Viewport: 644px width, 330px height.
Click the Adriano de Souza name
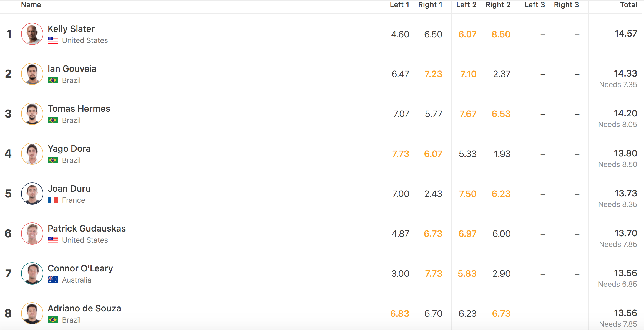click(84, 308)
